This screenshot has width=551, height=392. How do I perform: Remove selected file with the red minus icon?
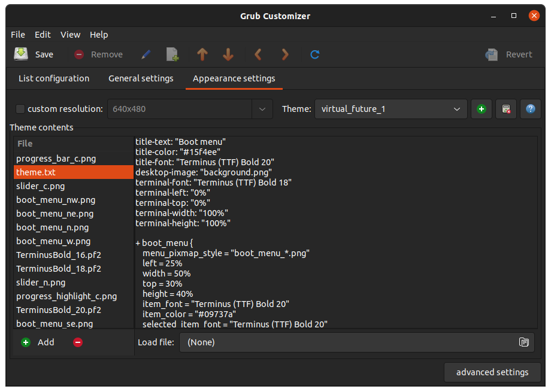[78, 342]
